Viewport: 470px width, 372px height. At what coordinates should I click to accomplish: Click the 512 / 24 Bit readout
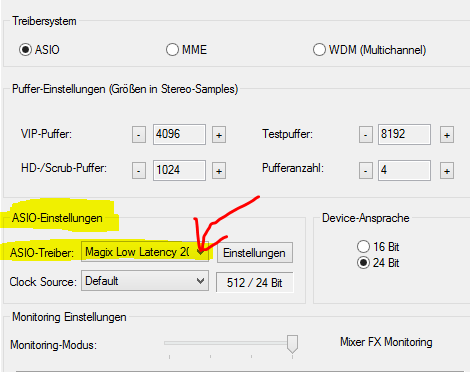(255, 283)
